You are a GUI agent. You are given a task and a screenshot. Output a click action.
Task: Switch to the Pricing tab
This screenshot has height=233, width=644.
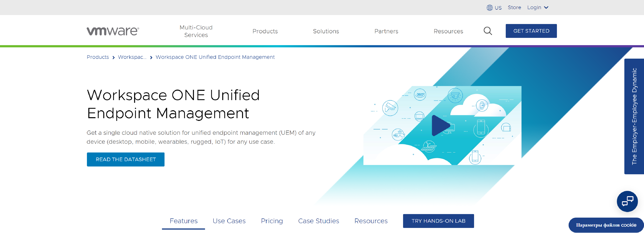click(x=272, y=221)
